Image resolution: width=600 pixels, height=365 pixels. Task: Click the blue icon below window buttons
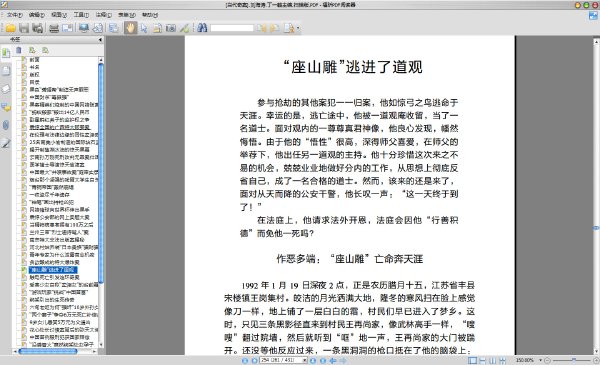(x=593, y=16)
